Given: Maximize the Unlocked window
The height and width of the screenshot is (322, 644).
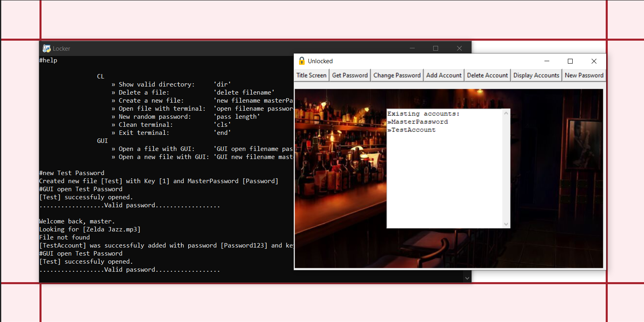Looking at the screenshot, I should click(x=570, y=61).
